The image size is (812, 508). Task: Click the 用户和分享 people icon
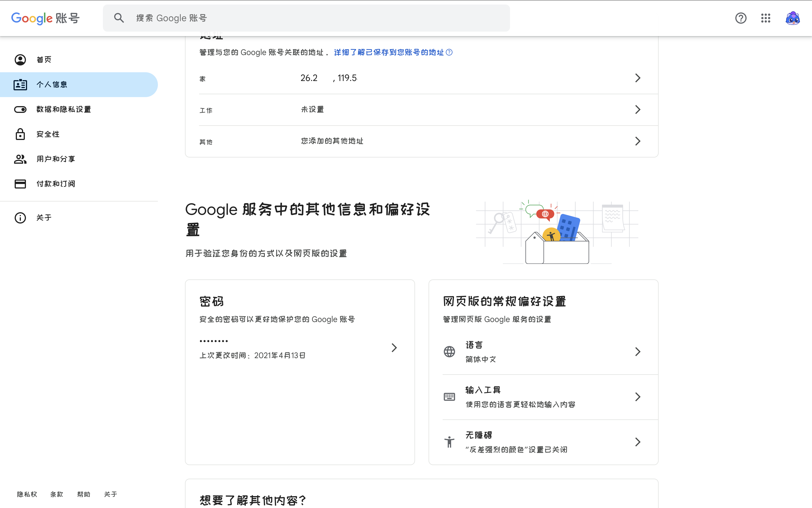[x=20, y=159]
